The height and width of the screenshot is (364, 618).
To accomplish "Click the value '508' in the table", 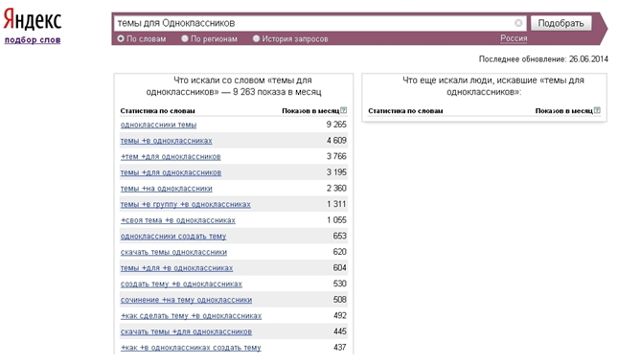I will (340, 300).
